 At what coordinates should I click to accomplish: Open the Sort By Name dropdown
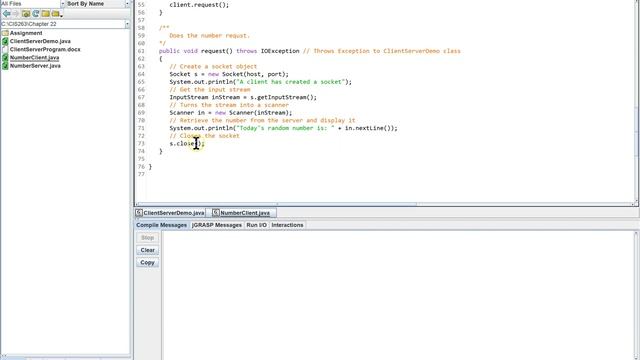pos(127,4)
